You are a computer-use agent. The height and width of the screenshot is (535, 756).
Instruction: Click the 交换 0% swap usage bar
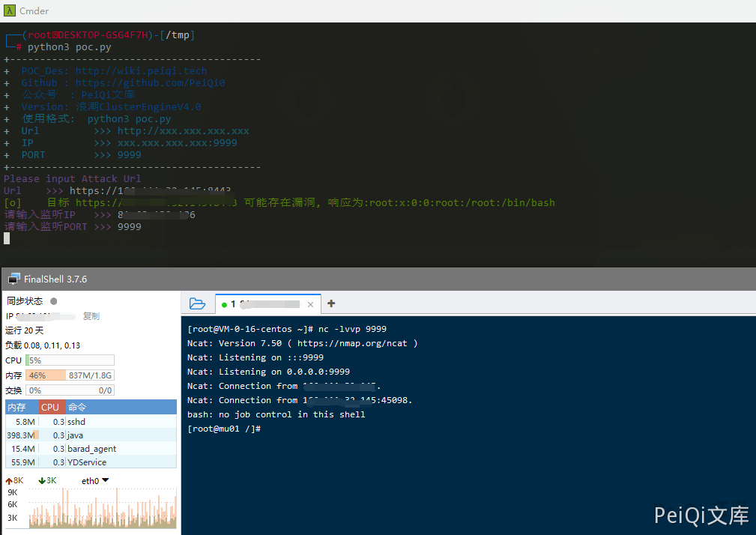tap(70, 390)
